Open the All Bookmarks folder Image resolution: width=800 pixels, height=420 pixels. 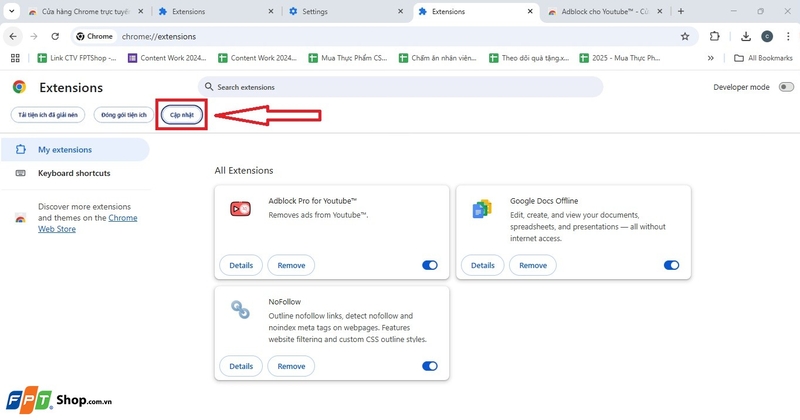tap(763, 58)
